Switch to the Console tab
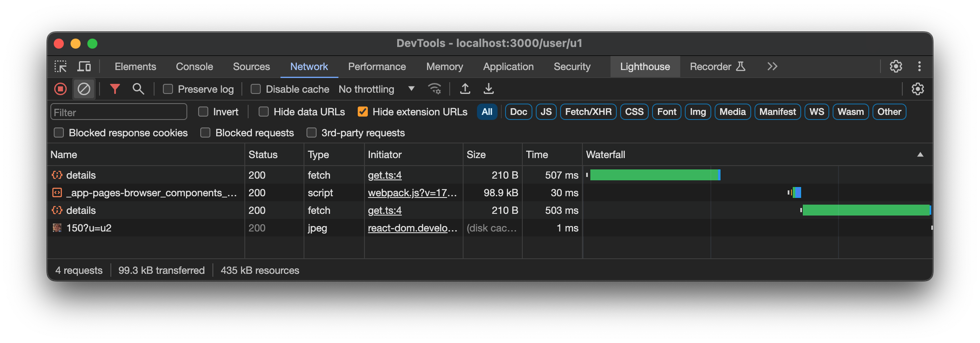Screen dimensions: 980x343 point(194,67)
